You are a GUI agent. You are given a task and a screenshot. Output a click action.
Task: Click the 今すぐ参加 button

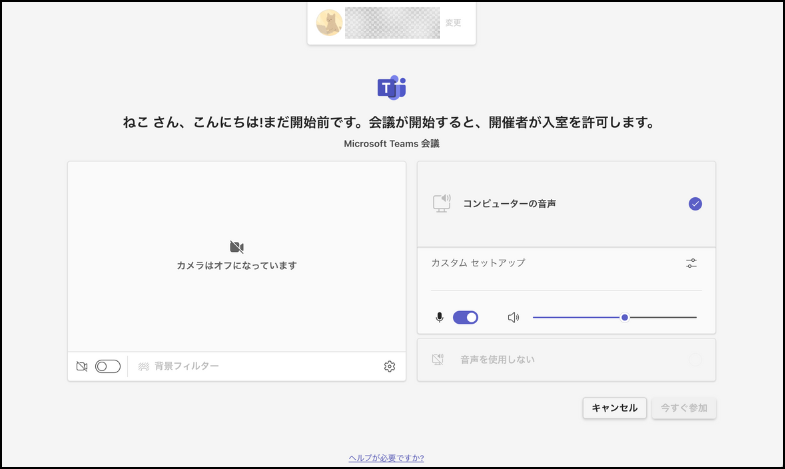coord(684,408)
